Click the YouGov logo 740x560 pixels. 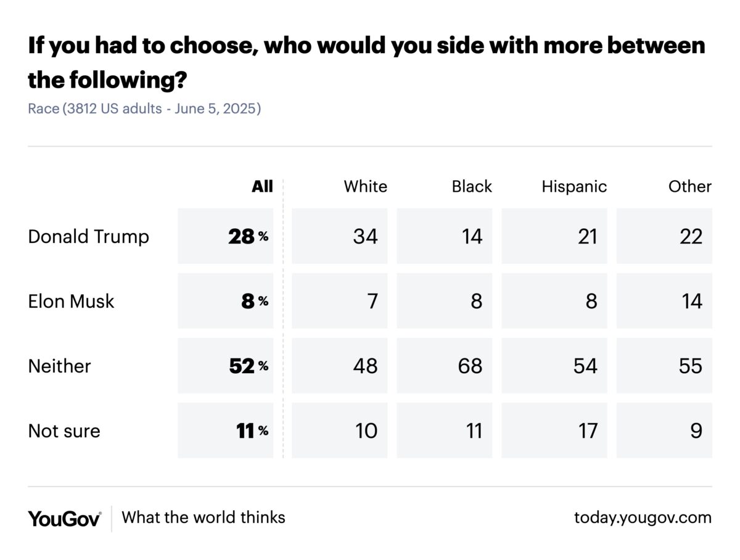coord(64,518)
